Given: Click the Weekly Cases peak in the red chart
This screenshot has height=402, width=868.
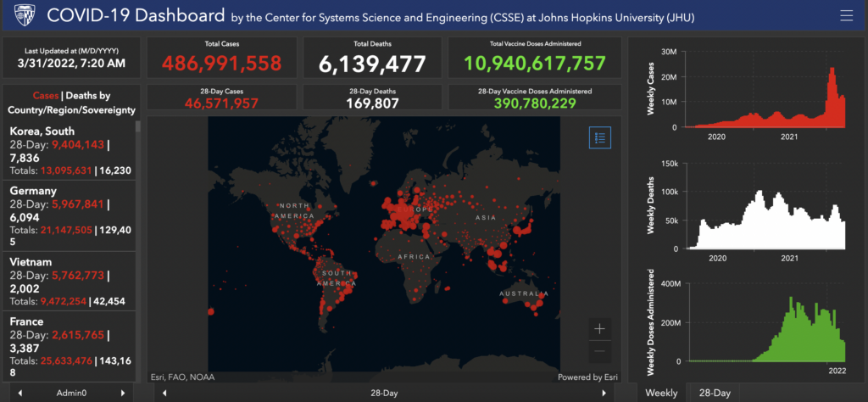Looking at the screenshot, I should click(x=832, y=71).
